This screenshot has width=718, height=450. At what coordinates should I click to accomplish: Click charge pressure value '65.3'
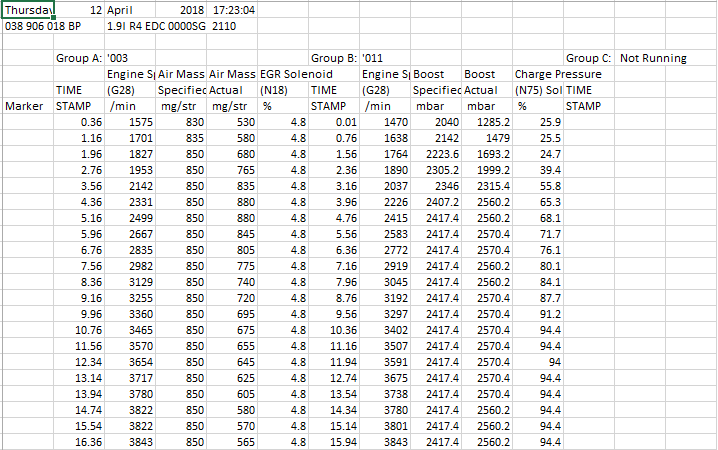point(538,202)
